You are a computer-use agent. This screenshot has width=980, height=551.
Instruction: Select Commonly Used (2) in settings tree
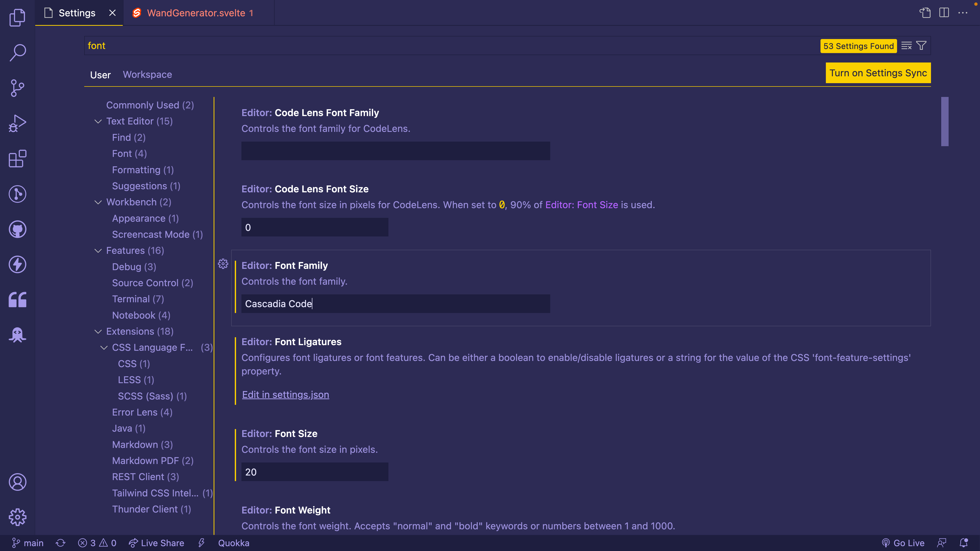click(x=150, y=105)
